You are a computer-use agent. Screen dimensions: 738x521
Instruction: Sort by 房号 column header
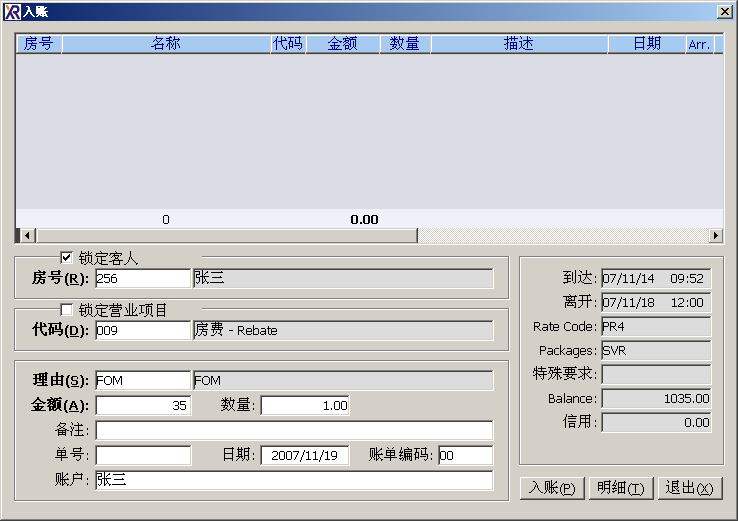[39, 44]
